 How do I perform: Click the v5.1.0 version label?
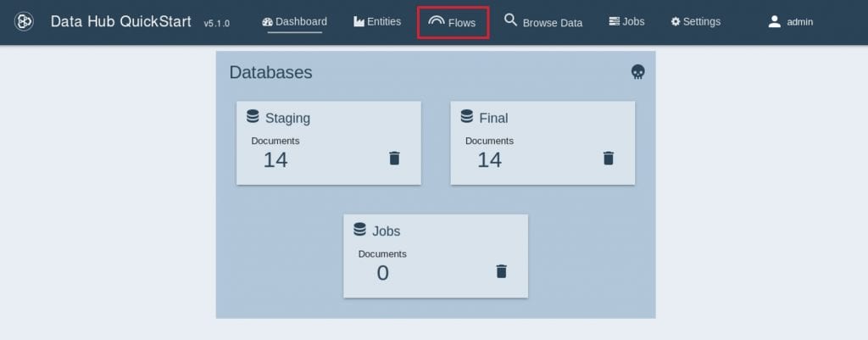coord(216,24)
